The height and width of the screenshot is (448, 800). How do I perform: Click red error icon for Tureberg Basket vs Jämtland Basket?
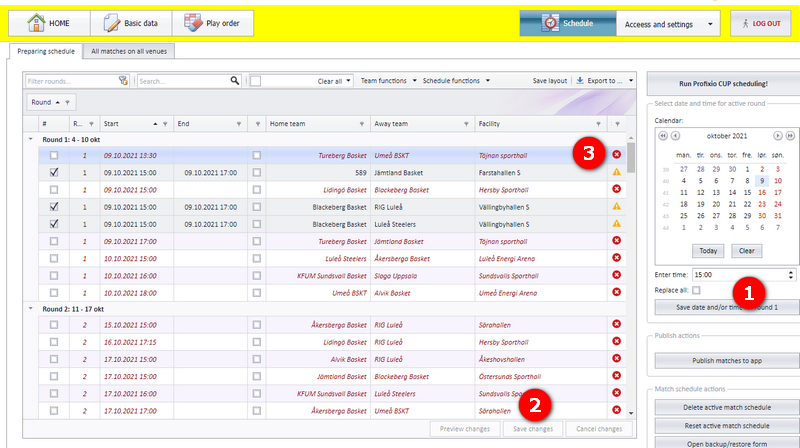click(616, 241)
